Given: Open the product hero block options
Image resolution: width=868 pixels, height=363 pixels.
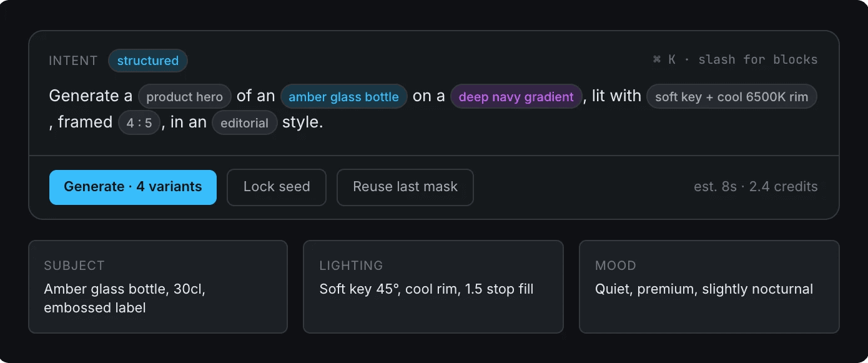Looking at the screenshot, I should click(184, 97).
